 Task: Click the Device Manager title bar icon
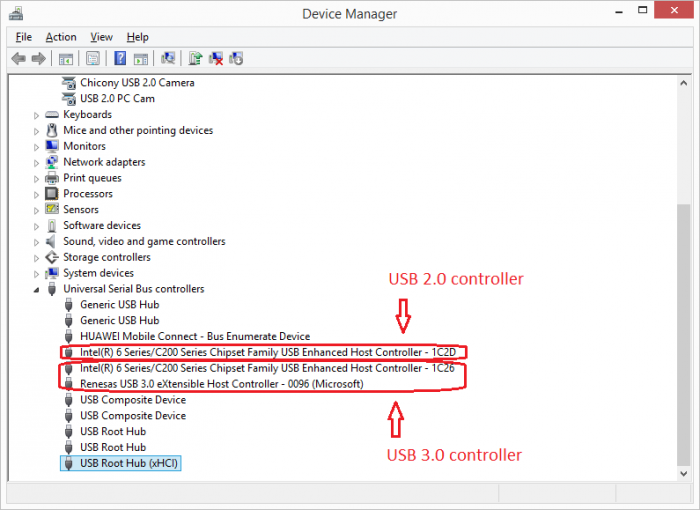pos(16,13)
